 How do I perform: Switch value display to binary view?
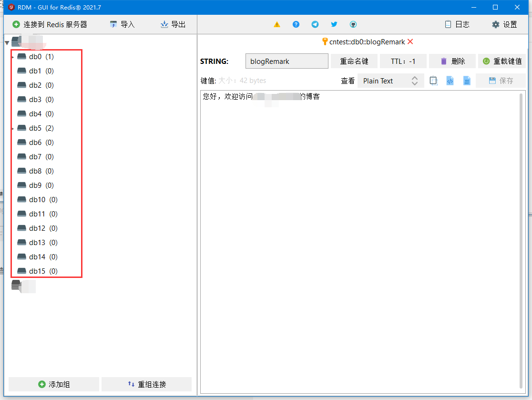466,81
